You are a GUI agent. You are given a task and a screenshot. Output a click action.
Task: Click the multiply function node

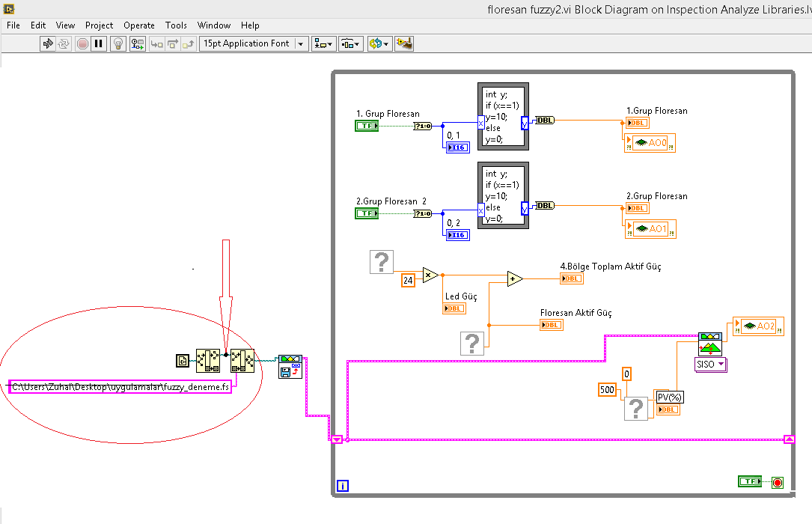[x=430, y=275]
